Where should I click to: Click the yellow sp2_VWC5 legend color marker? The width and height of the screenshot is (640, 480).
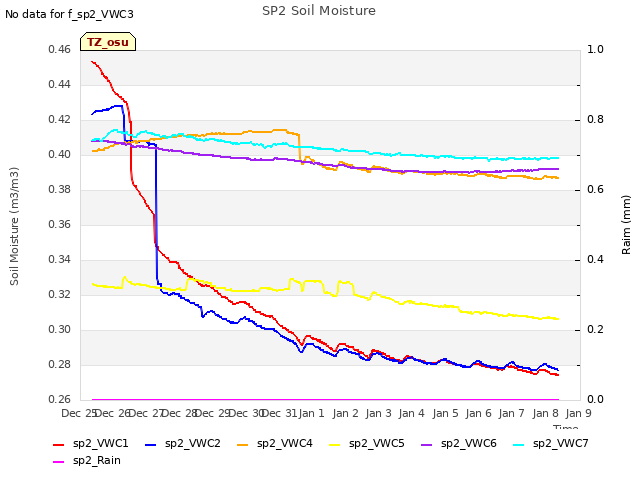(x=335, y=444)
